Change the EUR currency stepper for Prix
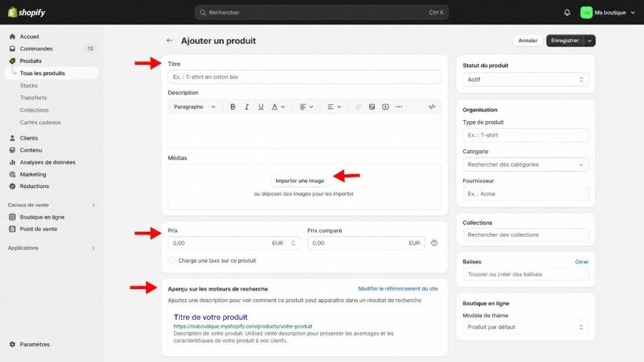 [293, 243]
